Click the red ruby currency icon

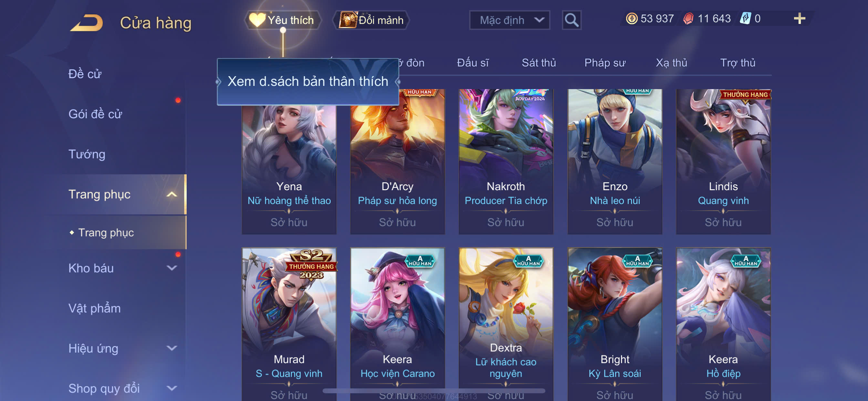[688, 18]
